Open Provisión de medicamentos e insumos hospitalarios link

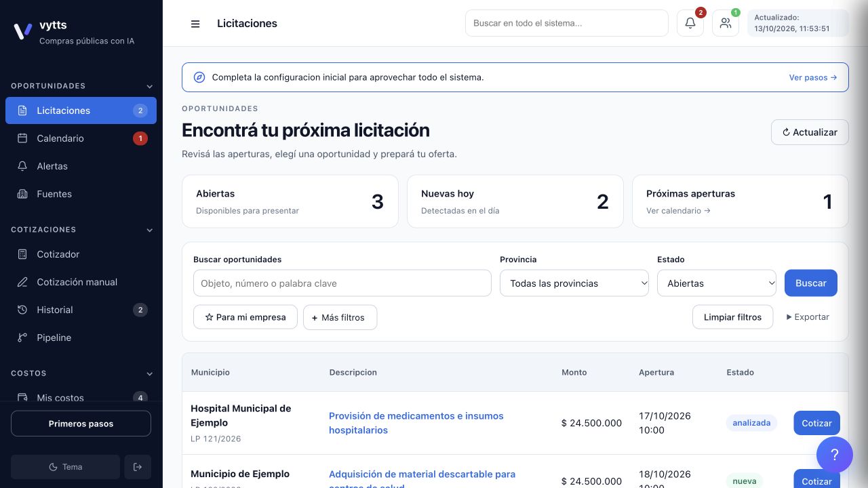416,423
